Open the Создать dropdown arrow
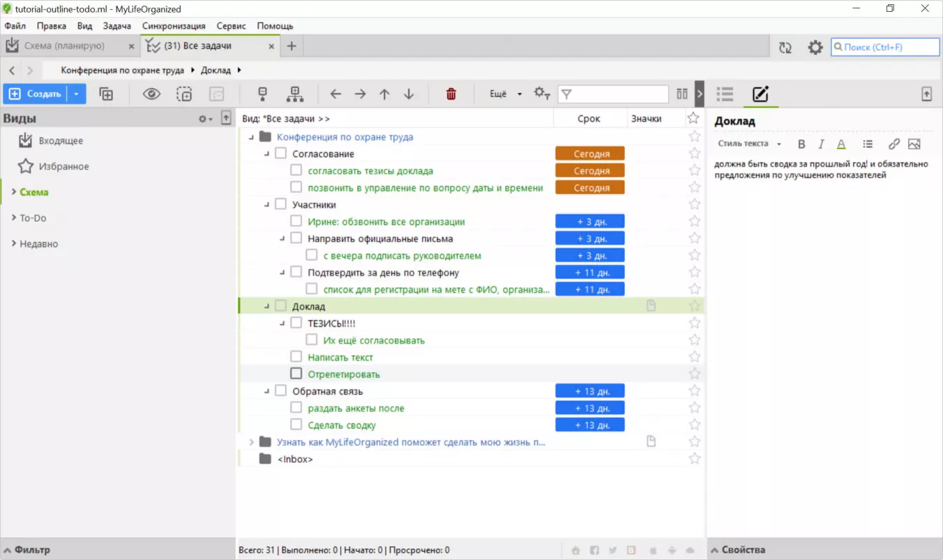Viewport: 943px width, 560px height. pyautogui.click(x=77, y=94)
